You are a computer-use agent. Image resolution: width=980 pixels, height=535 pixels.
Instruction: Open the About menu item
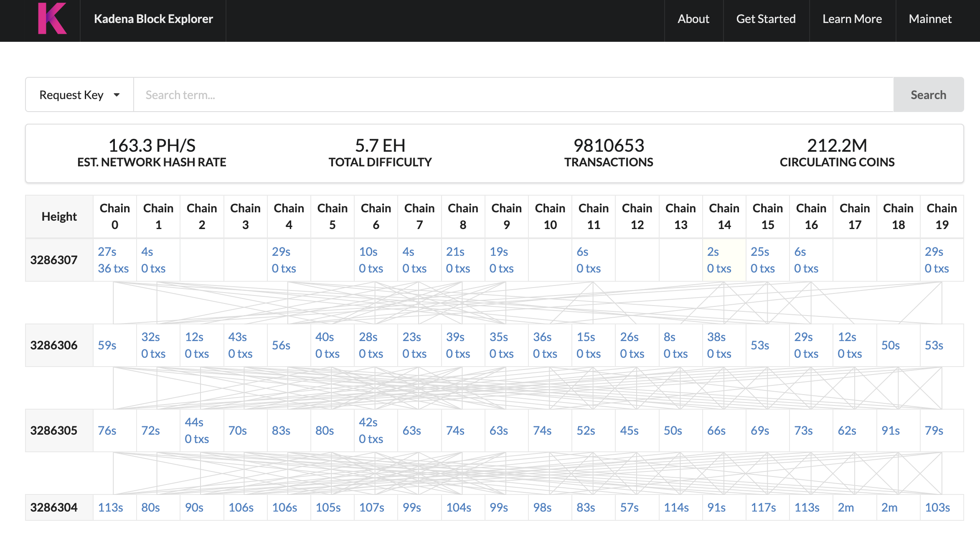click(x=693, y=19)
